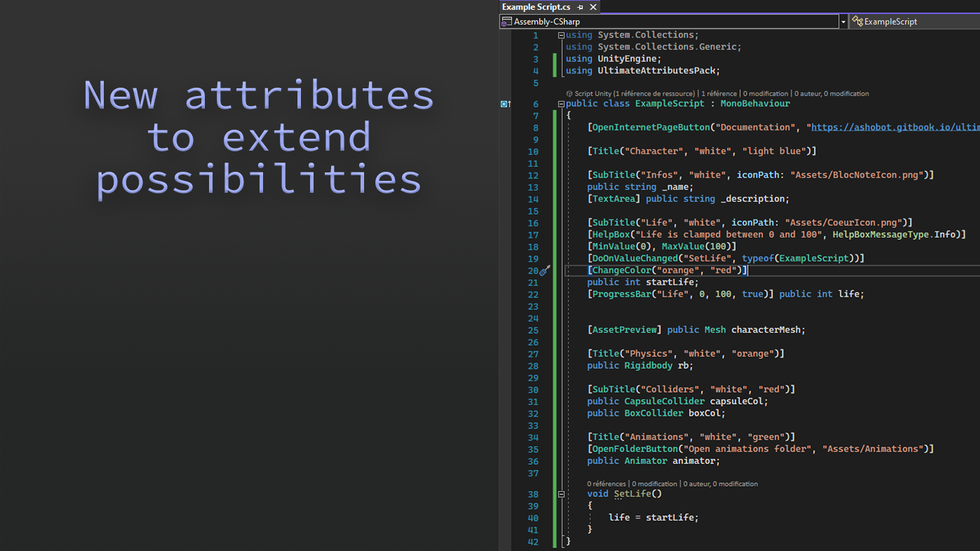The image size is (980, 551).
Task: Collapse the ExampleScript class region
Action: [x=561, y=104]
